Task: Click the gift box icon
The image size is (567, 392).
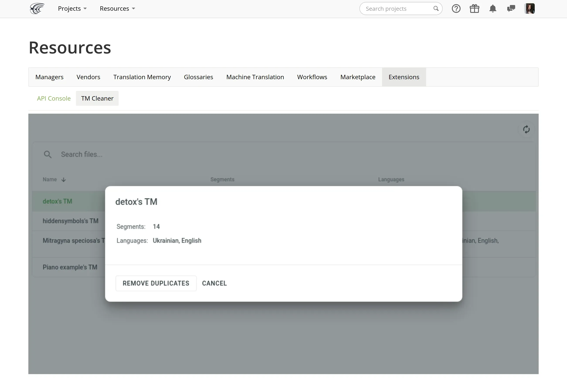Action: tap(474, 9)
